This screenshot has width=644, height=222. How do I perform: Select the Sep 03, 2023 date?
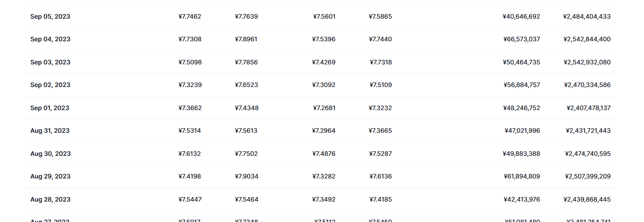50,62
